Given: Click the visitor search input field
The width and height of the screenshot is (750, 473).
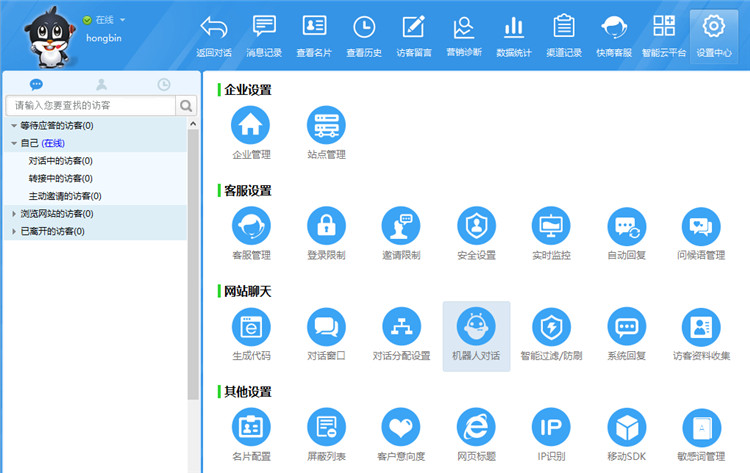Looking at the screenshot, I should coord(90,105).
